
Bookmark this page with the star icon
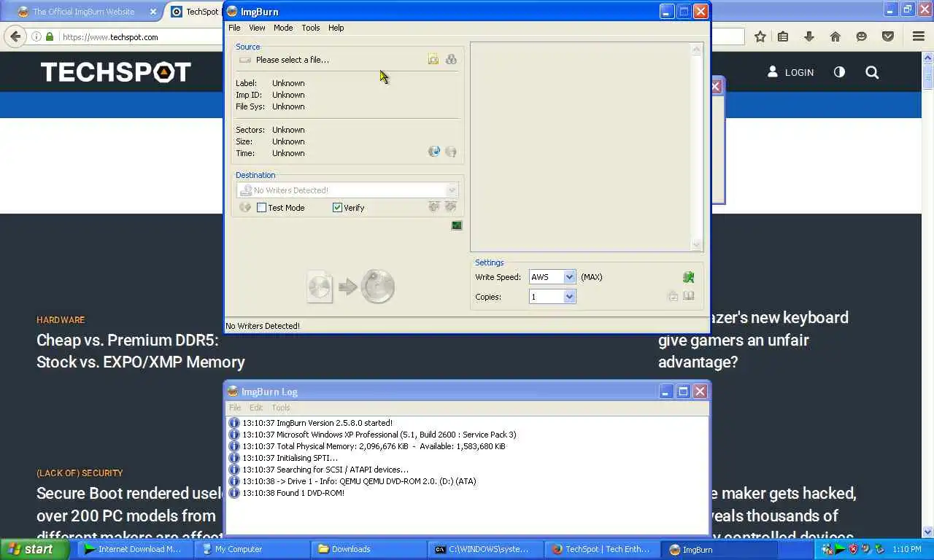click(760, 36)
